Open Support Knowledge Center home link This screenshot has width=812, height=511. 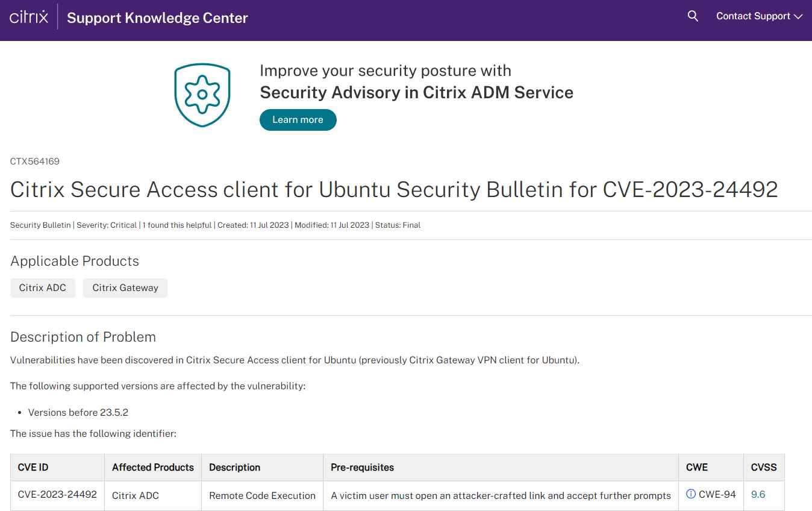(157, 17)
